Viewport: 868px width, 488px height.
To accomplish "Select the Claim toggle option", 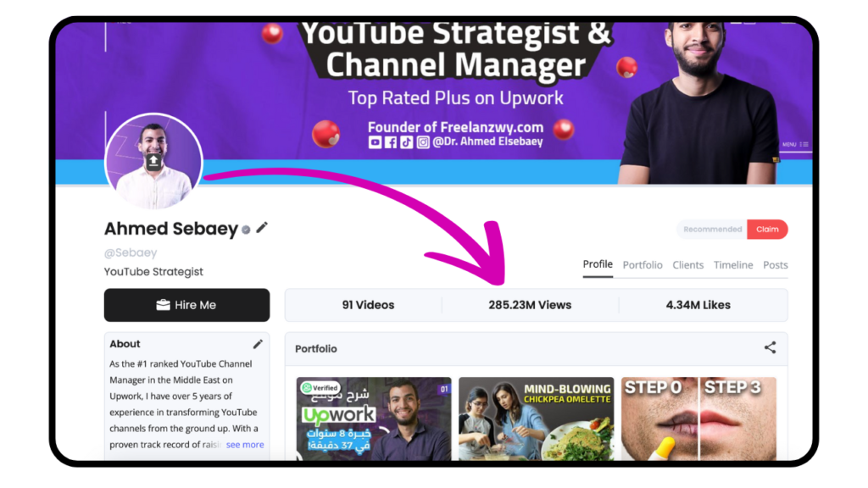I will tap(767, 229).
